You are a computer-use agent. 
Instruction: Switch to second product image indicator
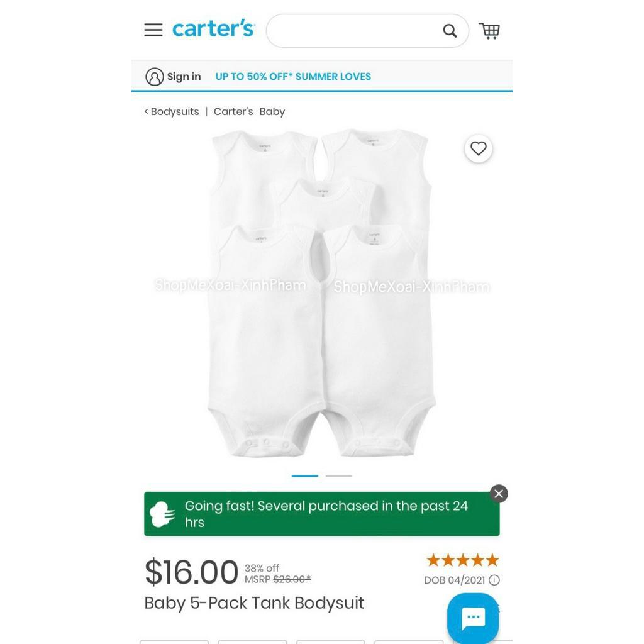point(339,476)
